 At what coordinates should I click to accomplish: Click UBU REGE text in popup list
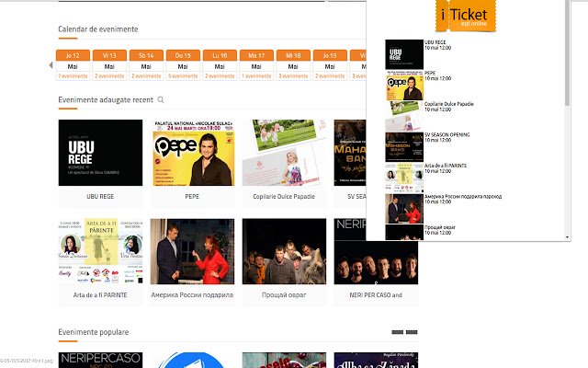(435, 42)
